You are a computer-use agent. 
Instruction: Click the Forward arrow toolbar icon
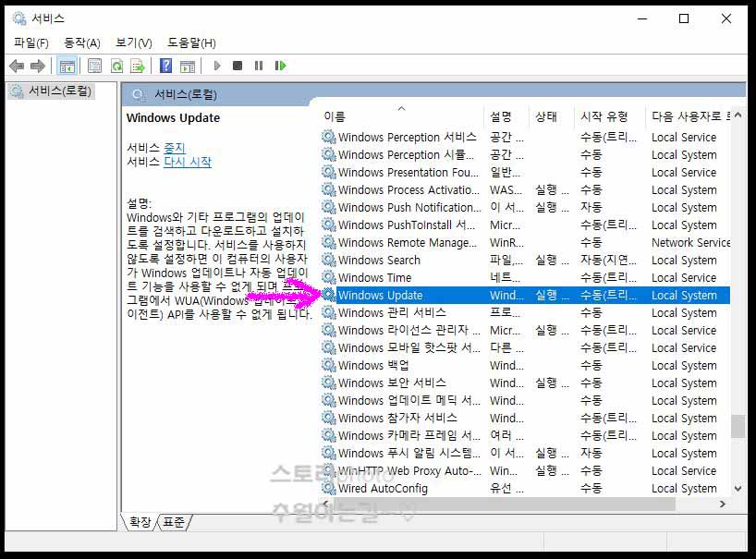(38, 66)
